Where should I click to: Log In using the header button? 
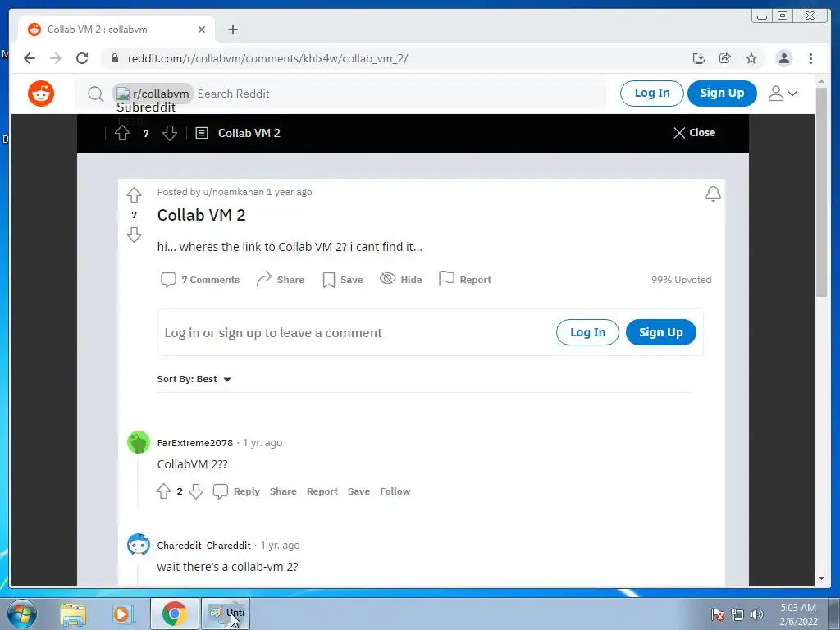651,94
